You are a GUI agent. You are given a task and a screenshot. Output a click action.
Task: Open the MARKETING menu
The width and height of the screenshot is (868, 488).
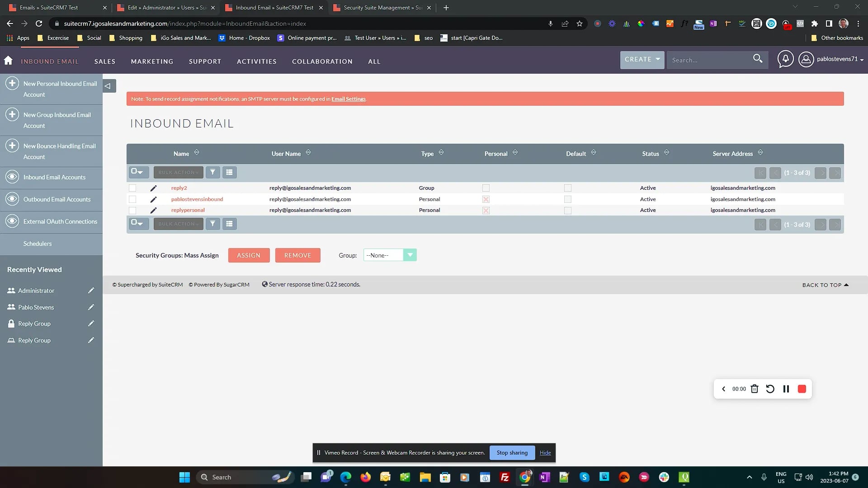152,61
